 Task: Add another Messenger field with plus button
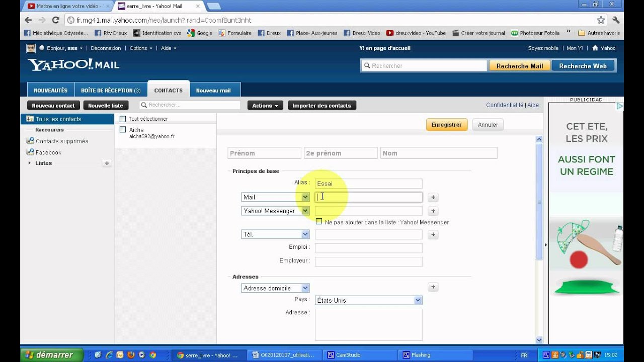click(x=433, y=211)
